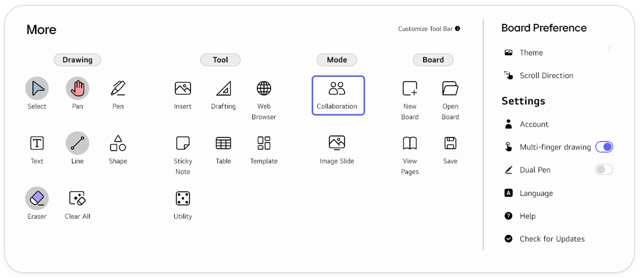Save the board with floppy icon
Viewport: 644px width, 278px height.
[450, 143]
